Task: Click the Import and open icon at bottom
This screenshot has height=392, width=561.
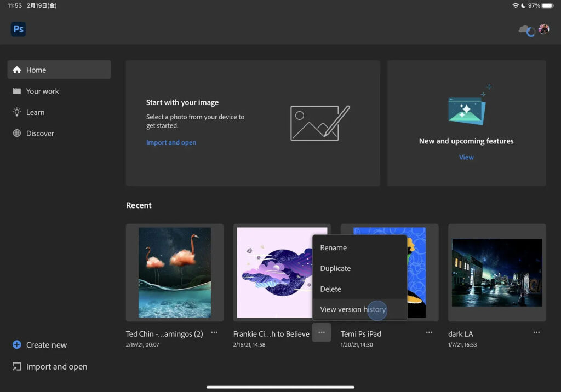Action: pos(18,366)
